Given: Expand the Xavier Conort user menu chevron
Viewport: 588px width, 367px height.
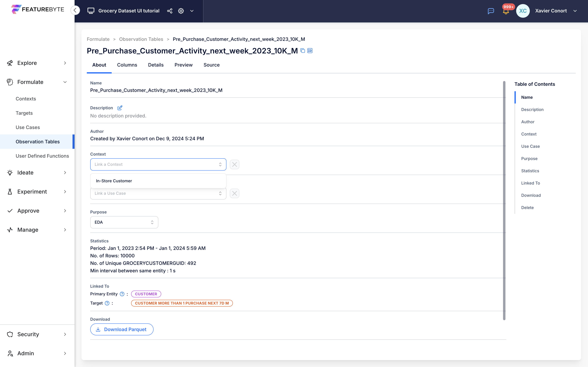Looking at the screenshot, I should (x=575, y=11).
